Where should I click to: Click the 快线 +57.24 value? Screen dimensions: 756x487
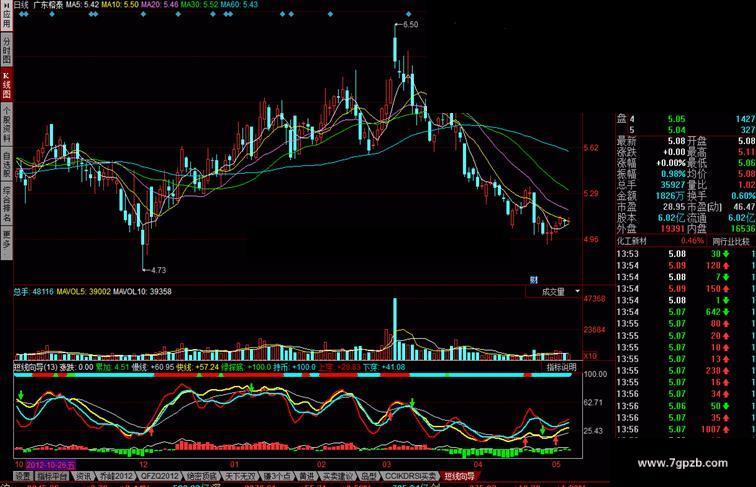(197, 367)
